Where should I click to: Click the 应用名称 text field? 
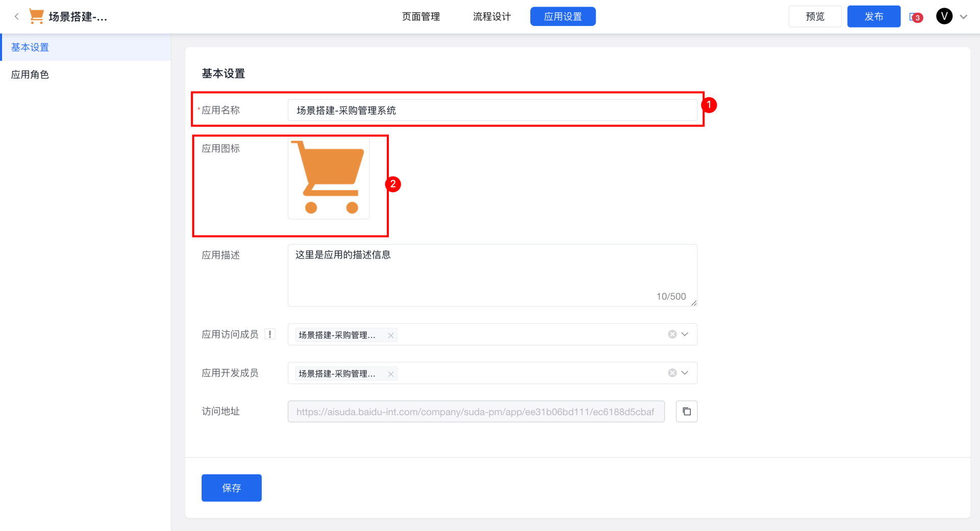[x=492, y=110]
